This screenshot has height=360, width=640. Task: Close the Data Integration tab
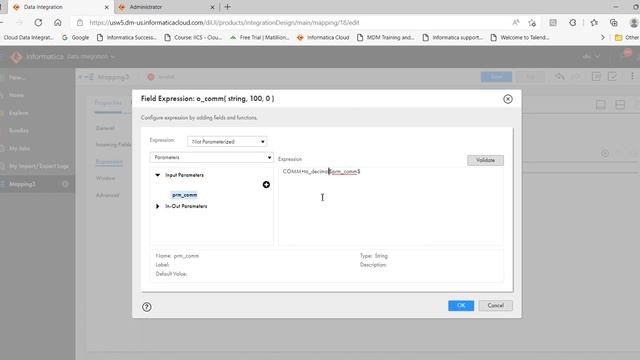tap(107, 7)
